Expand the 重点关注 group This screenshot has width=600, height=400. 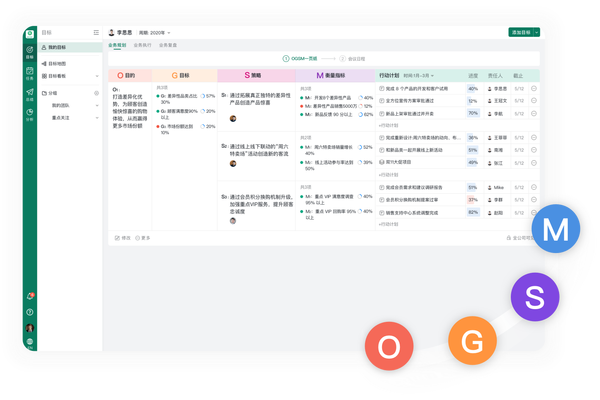coord(97,118)
